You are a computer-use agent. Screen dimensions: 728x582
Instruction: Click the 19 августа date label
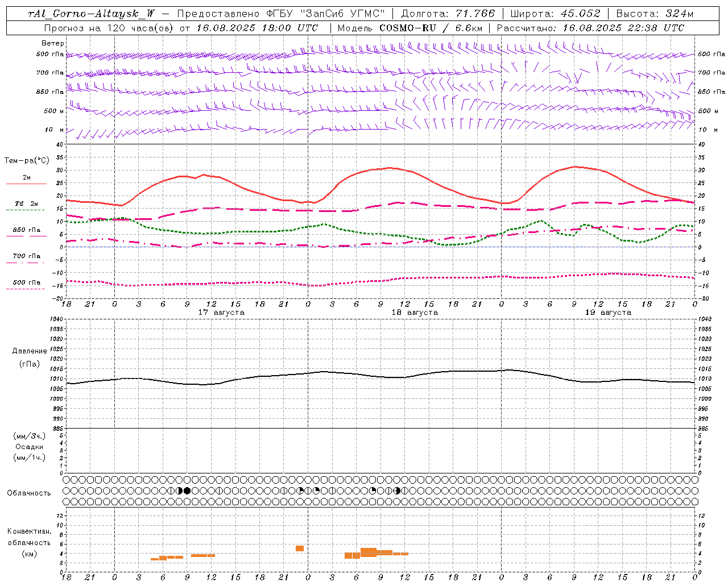608,313
